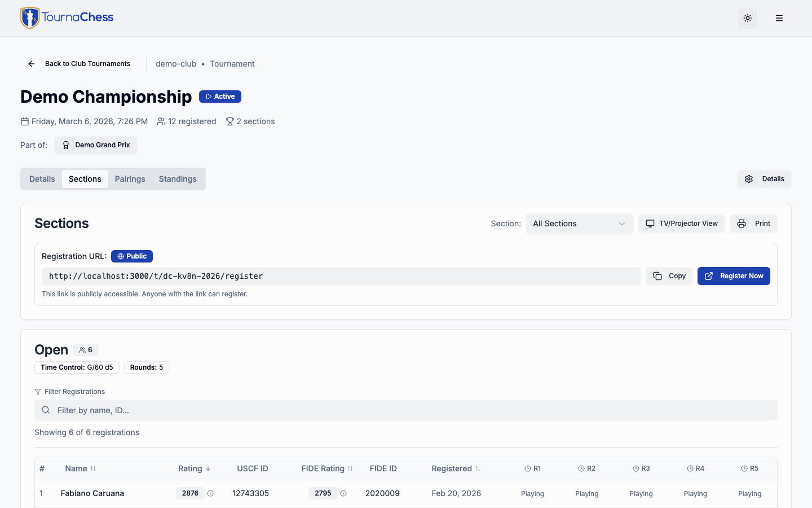The height and width of the screenshot is (508, 812).
Task: Open the demo-club breadcrumb link
Action: coord(175,64)
